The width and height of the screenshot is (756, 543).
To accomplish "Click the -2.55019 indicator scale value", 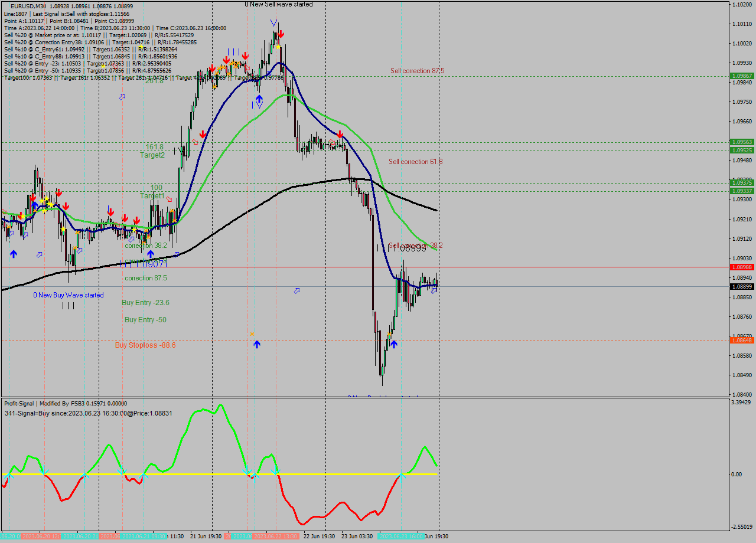I will click(x=741, y=527).
